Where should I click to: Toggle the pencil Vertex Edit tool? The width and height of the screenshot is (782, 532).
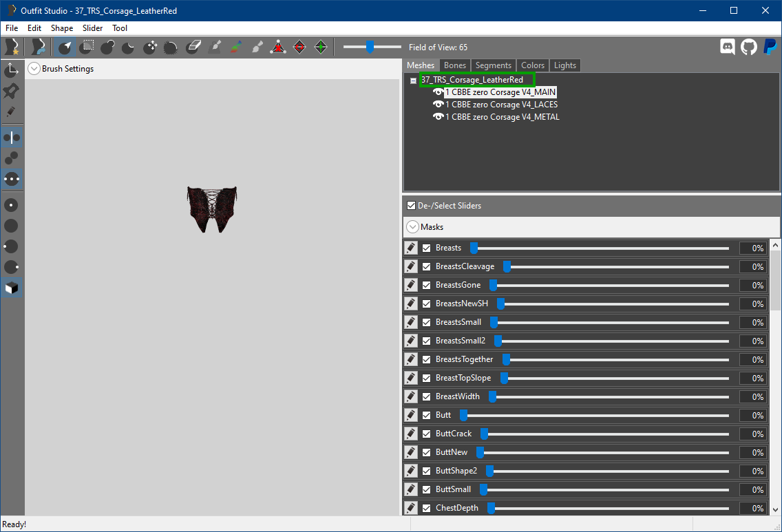[12, 111]
